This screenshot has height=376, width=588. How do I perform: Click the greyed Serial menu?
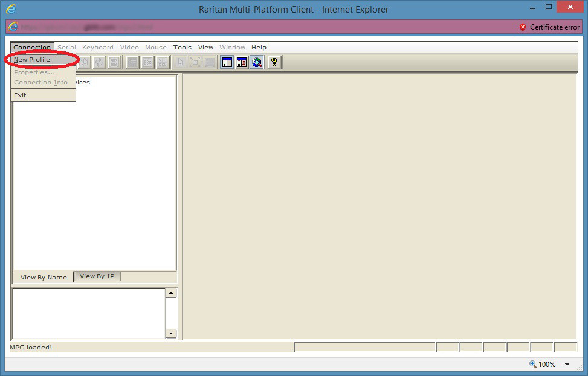66,47
